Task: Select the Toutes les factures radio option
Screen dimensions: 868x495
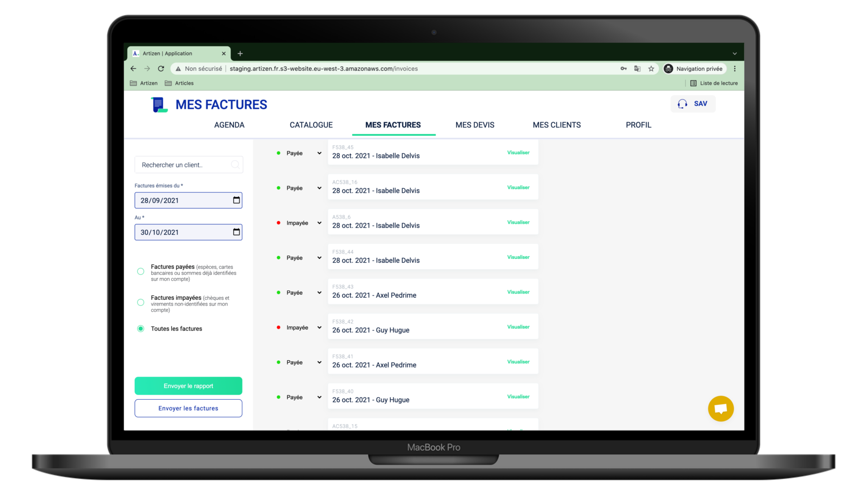Action: pos(141,329)
